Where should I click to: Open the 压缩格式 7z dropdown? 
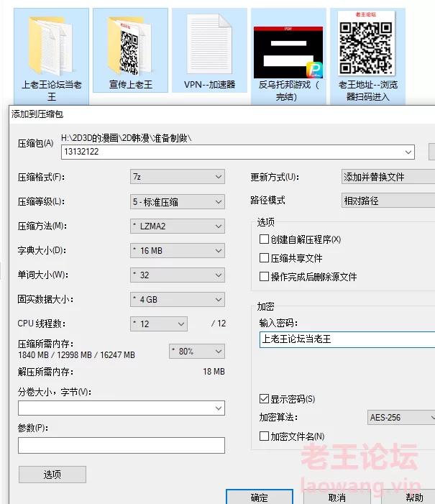pyautogui.click(x=178, y=177)
